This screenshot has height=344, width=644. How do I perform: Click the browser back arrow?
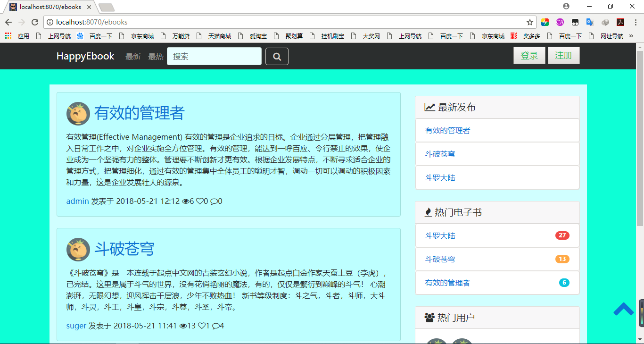coord(8,22)
